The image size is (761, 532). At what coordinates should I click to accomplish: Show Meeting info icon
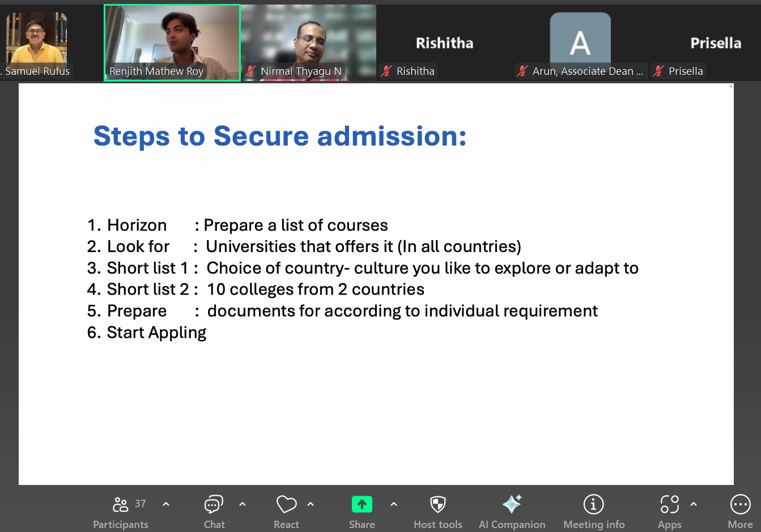coord(593,504)
